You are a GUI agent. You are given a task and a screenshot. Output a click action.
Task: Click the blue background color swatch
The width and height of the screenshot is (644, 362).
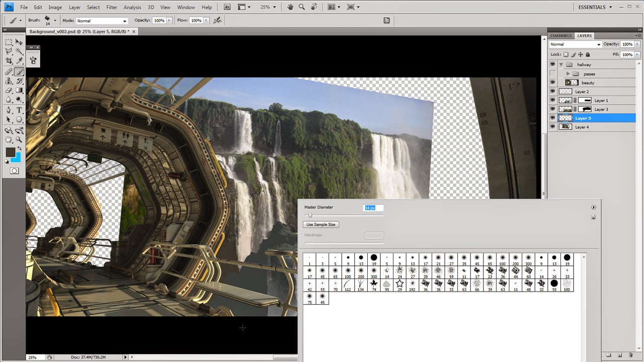[17, 158]
